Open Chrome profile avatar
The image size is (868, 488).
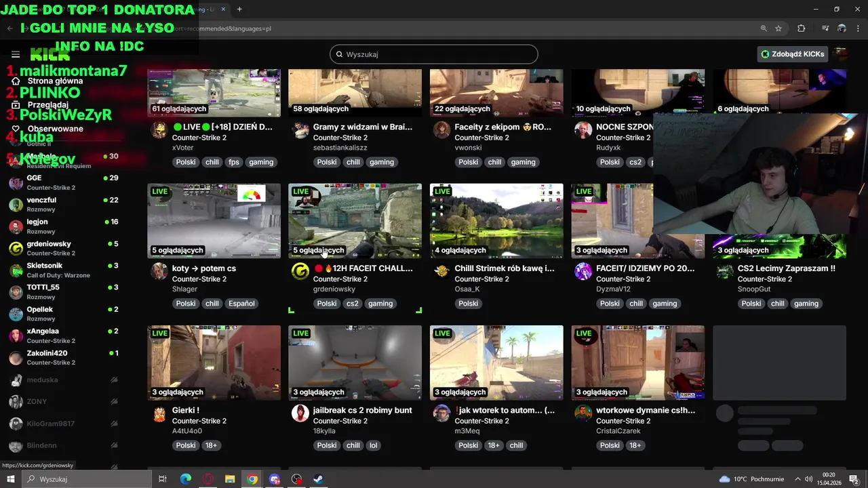pos(842,28)
